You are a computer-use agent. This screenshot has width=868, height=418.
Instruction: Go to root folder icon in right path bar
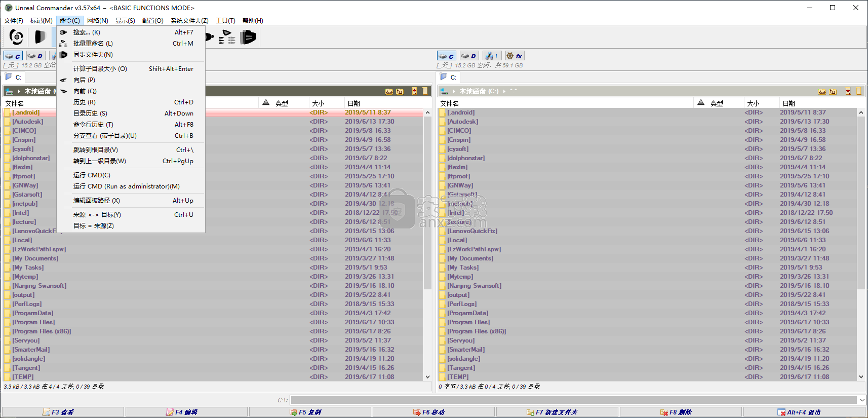coord(822,91)
